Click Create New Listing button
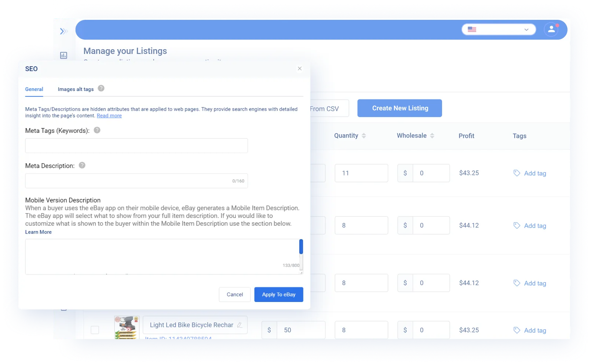Image resolution: width=591 pixels, height=364 pixels. pyautogui.click(x=400, y=108)
